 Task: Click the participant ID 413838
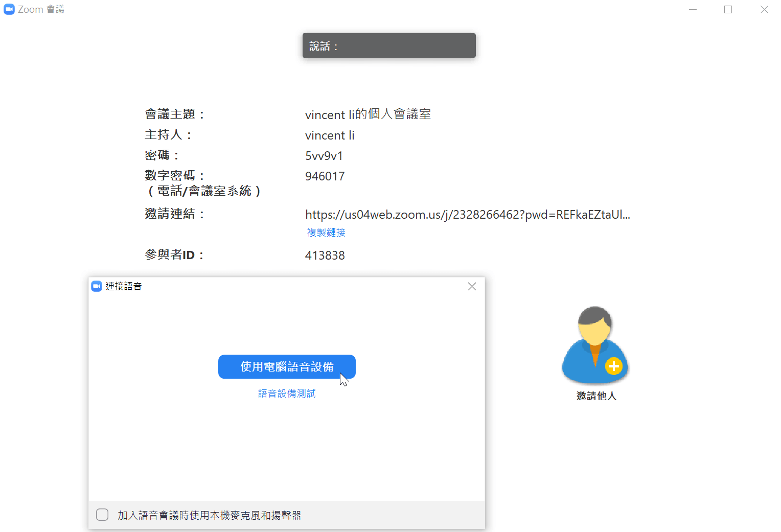[325, 256]
